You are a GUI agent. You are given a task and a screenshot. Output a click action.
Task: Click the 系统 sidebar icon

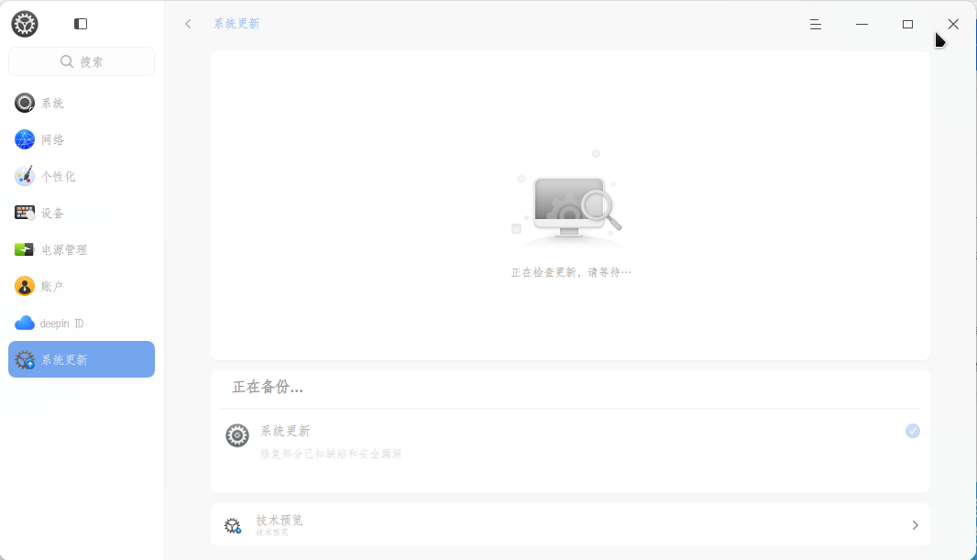coord(25,103)
